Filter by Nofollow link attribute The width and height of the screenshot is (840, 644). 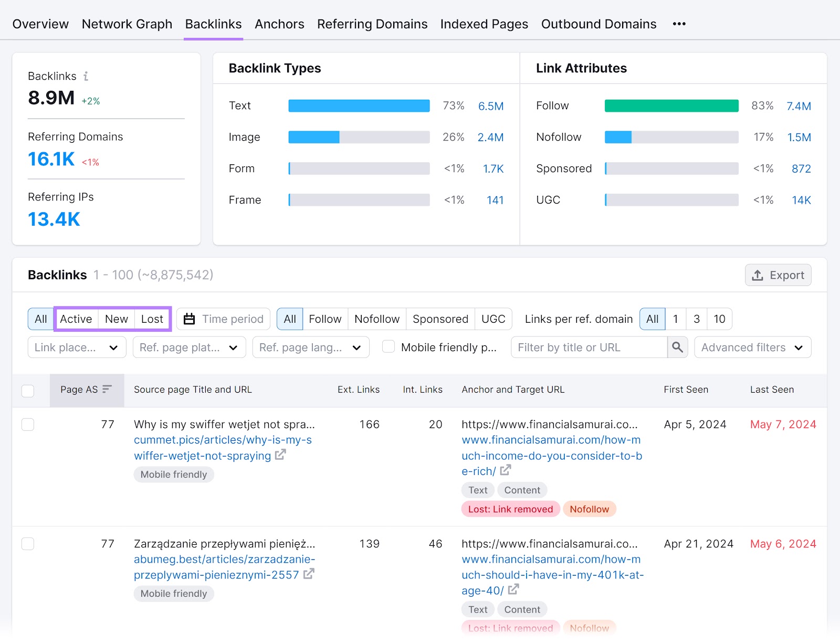point(376,319)
